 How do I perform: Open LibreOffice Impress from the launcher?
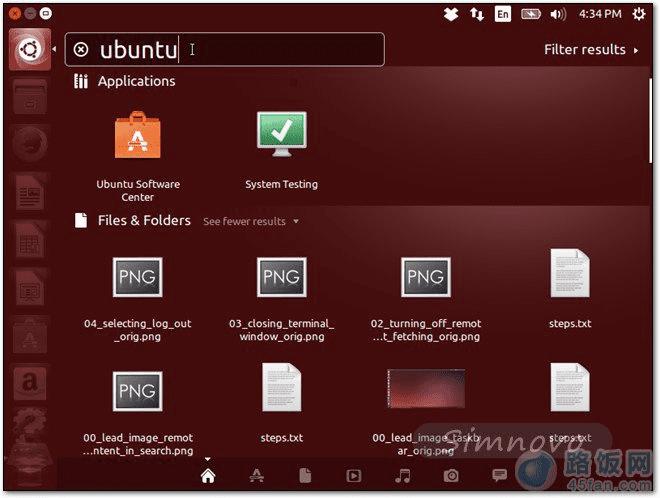(x=29, y=288)
